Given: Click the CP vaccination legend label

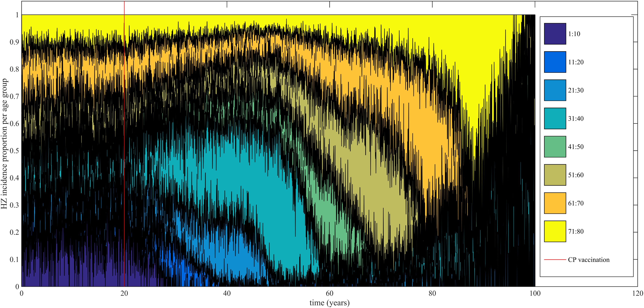Looking at the screenshot, I should point(589,260).
